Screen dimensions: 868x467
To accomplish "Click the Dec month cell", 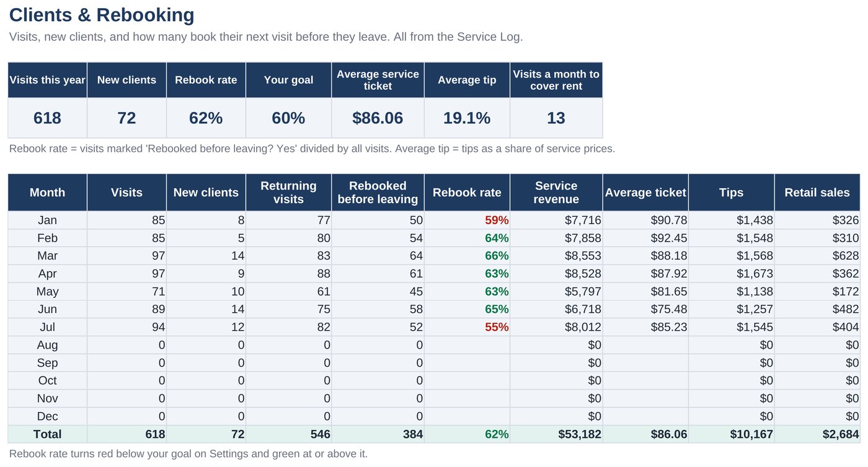I will 47,416.
